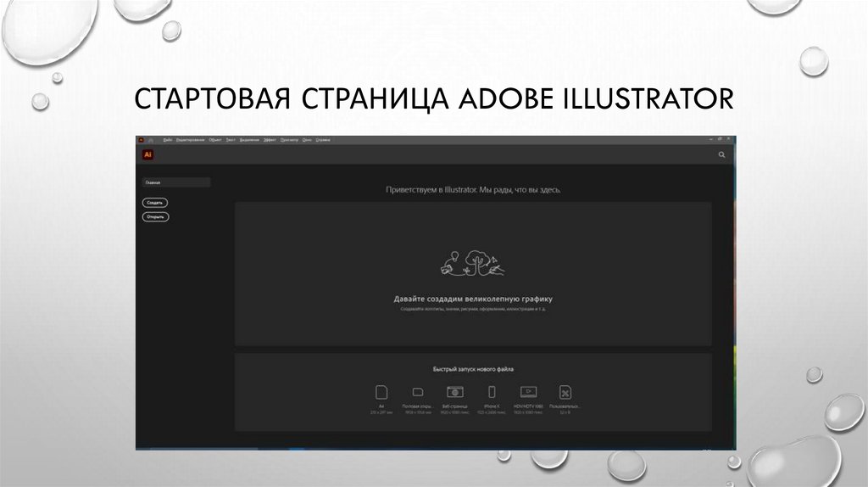Open the Окно menu

tap(307, 140)
